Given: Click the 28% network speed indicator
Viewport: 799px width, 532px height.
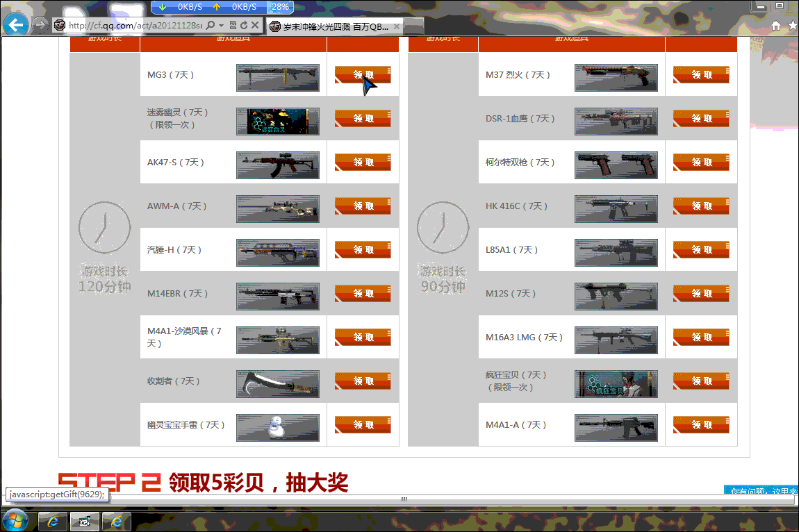Looking at the screenshot, I should [280, 7].
